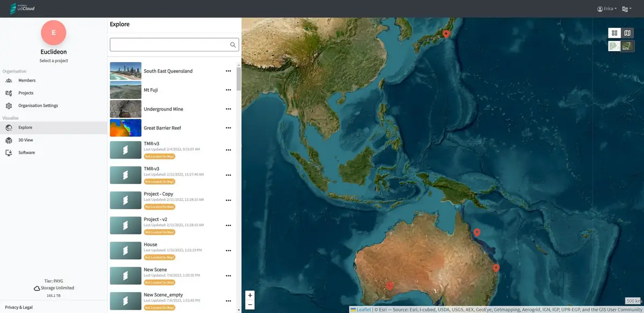The image size is (644, 313).
Task: Zoom in on the map
Action: 250,295
